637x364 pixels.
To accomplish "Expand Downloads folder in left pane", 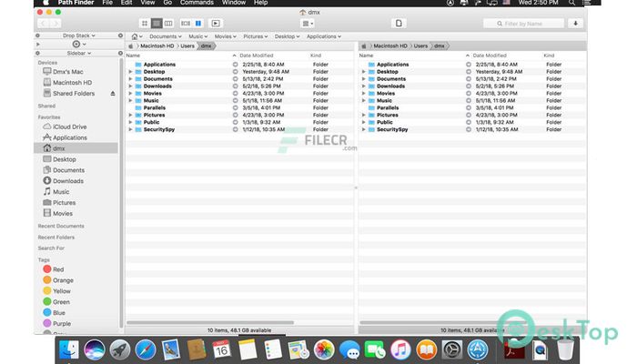I will point(130,86).
